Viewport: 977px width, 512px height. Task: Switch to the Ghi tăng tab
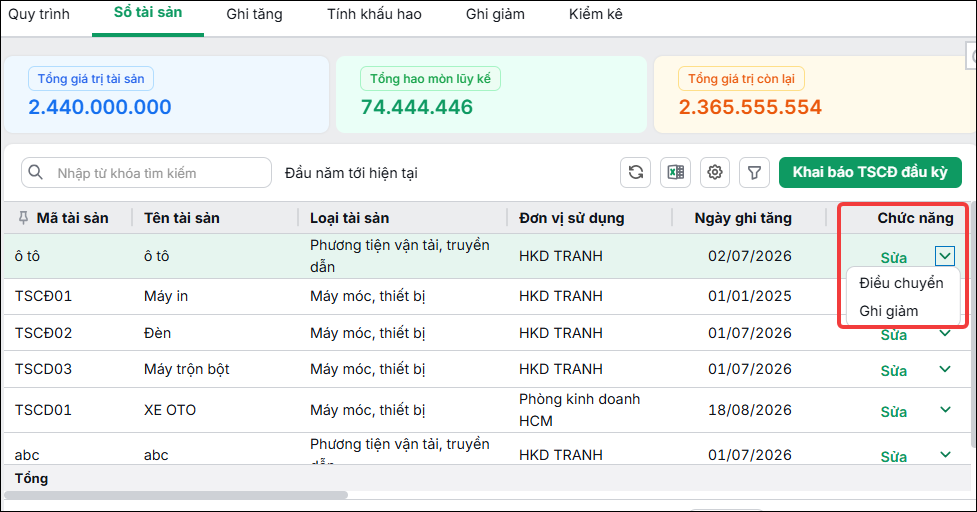tap(254, 14)
